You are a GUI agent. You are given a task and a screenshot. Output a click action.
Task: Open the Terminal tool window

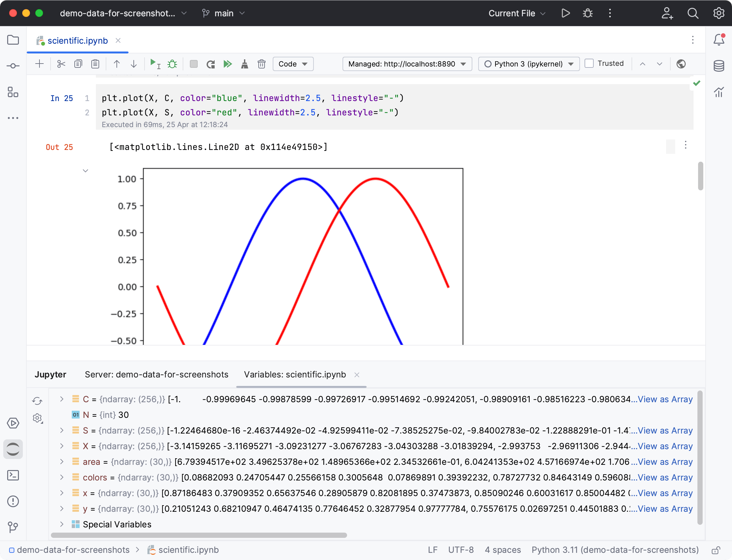(x=13, y=476)
